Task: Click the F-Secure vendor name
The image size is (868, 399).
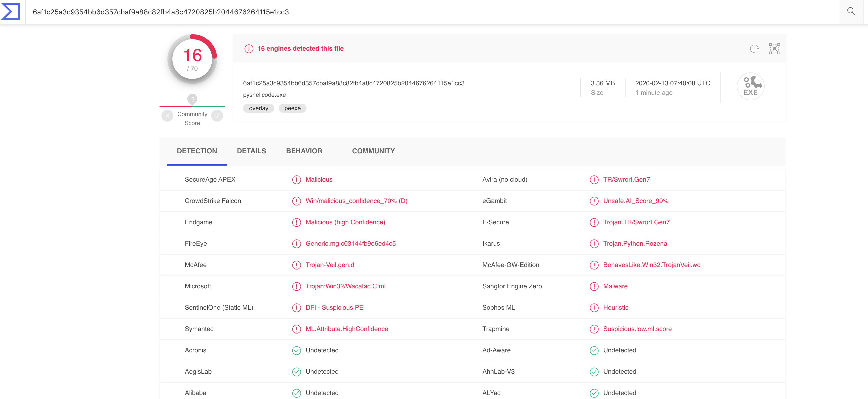Action: click(495, 222)
